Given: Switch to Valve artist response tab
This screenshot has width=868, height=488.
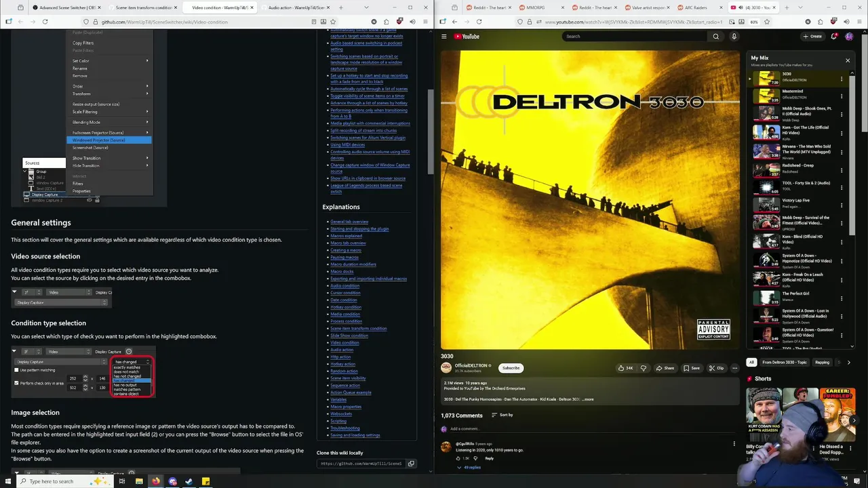Looking at the screenshot, I should (646, 7).
